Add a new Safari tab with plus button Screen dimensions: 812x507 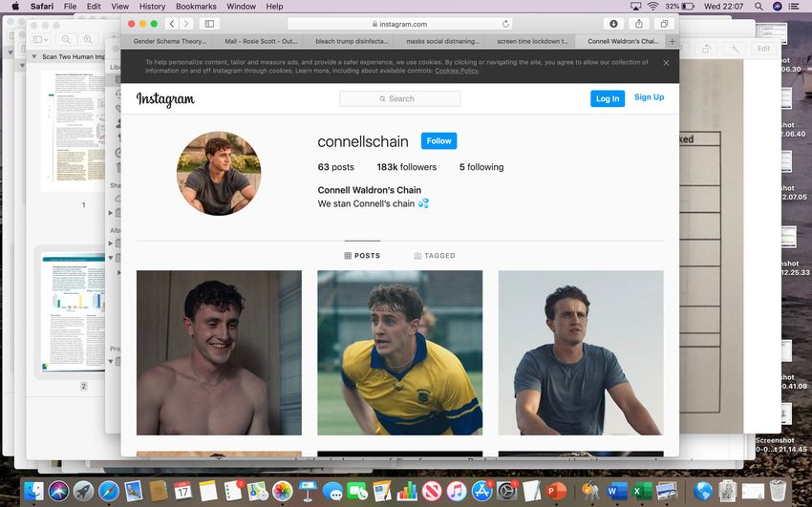(673, 41)
